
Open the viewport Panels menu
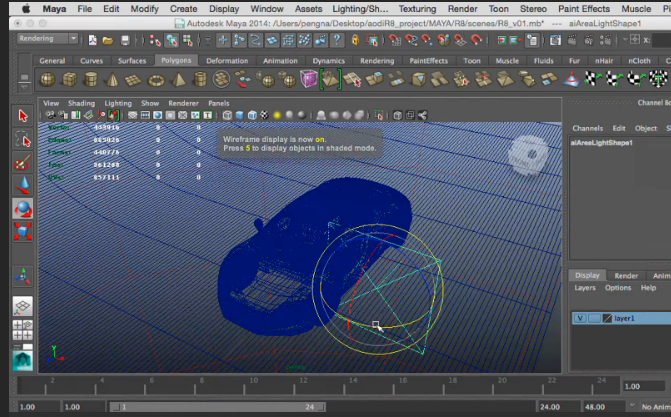click(219, 103)
